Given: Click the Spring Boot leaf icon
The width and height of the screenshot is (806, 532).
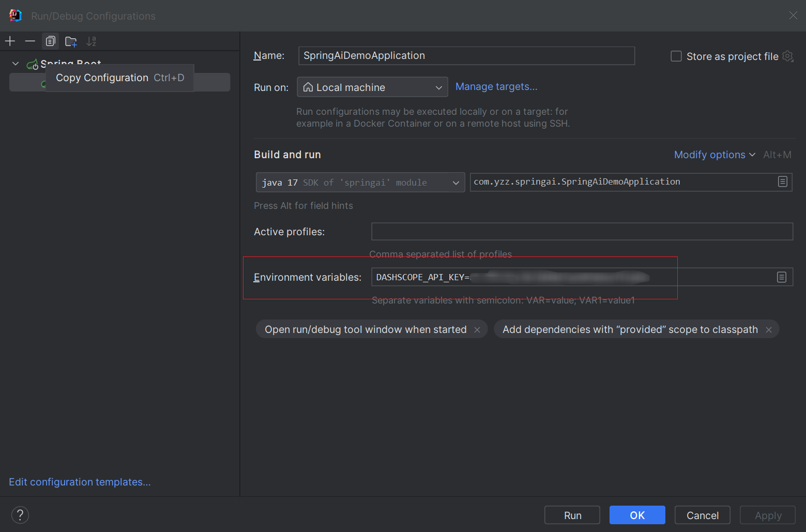Looking at the screenshot, I should 33,63.
